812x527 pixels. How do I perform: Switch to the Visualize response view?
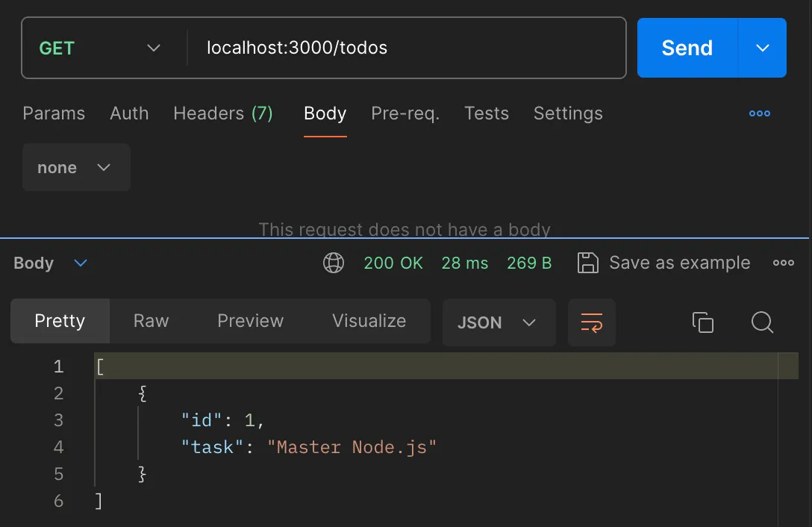click(x=369, y=321)
